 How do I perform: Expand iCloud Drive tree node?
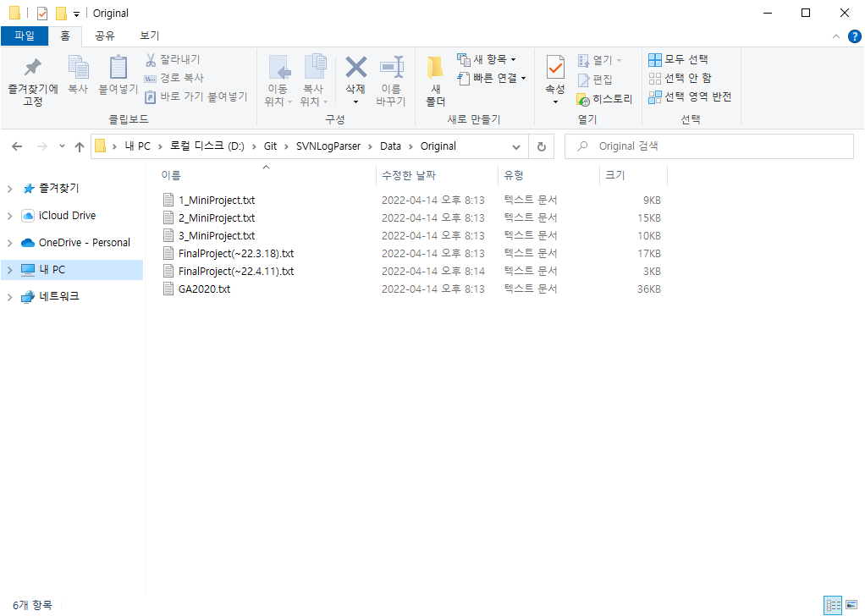point(10,216)
